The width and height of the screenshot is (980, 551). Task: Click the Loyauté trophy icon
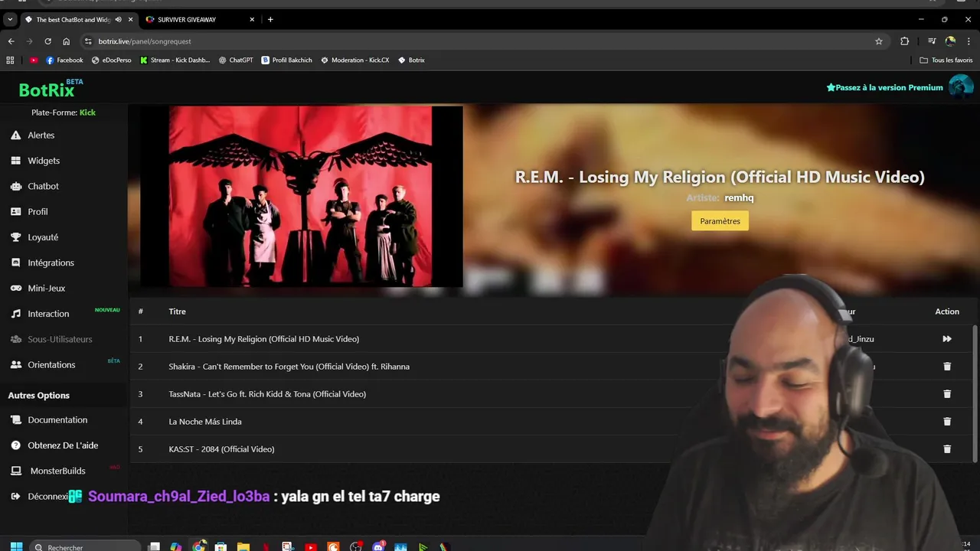(x=15, y=237)
